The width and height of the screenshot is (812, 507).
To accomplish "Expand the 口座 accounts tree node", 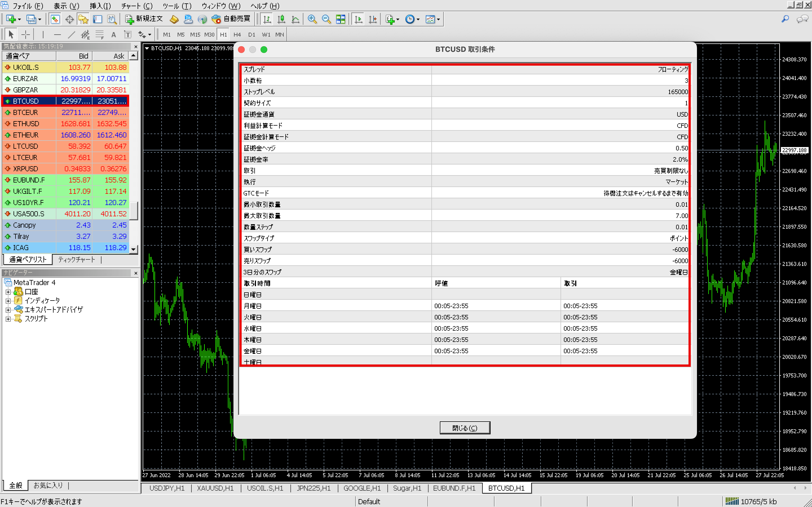I will (8, 292).
